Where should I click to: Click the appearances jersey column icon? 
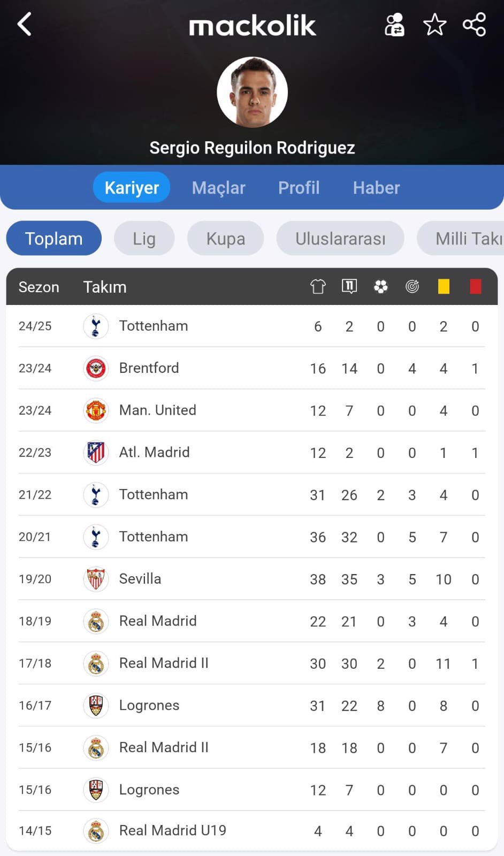318,287
